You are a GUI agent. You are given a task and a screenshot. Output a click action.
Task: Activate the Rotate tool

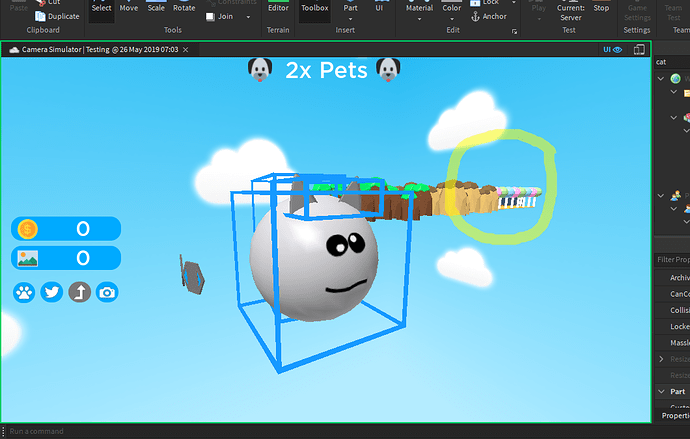click(x=184, y=7)
